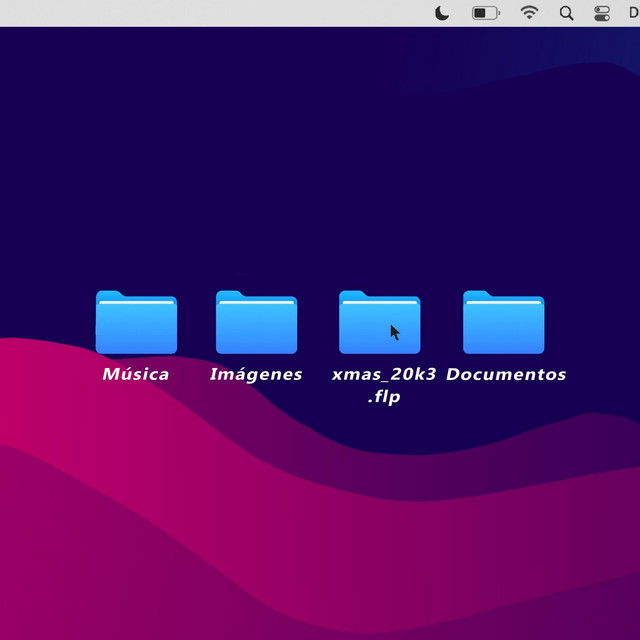Click the Imágenes folder name label
This screenshot has height=640, width=640.
(256, 375)
